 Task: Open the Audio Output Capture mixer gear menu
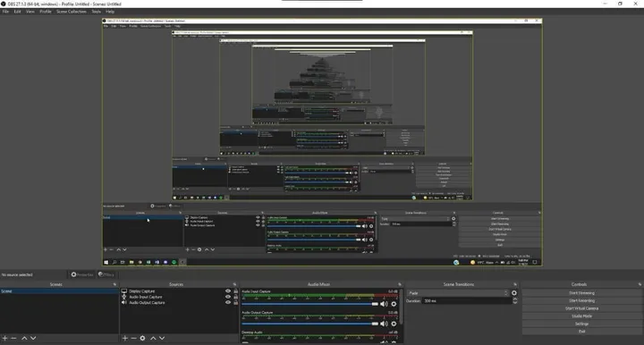[394, 324]
